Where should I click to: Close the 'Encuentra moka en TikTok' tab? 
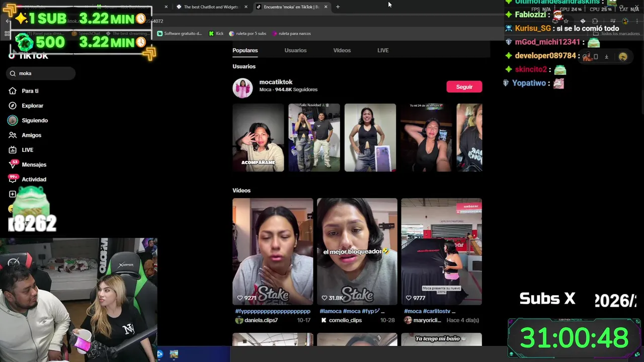pyautogui.click(x=326, y=7)
